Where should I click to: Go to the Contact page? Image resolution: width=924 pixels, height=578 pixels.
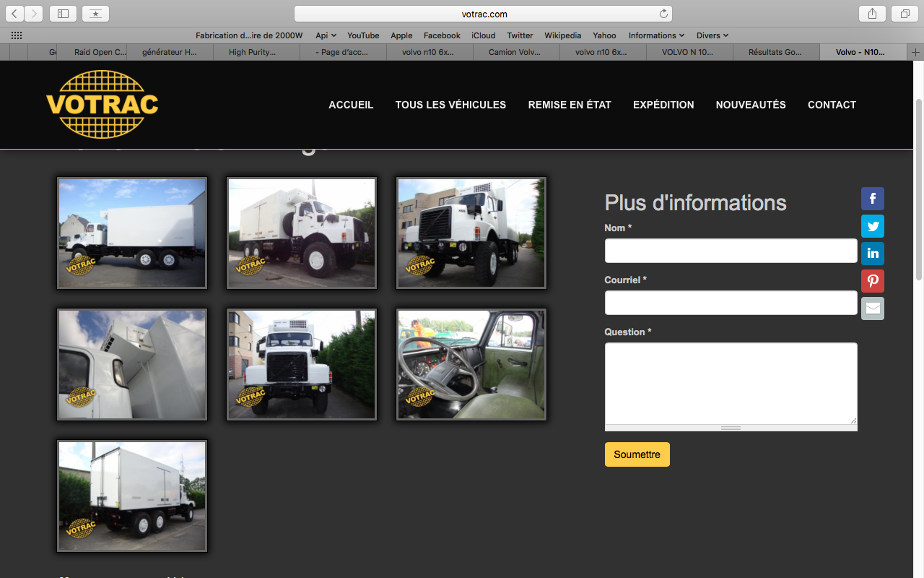click(x=832, y=105)
